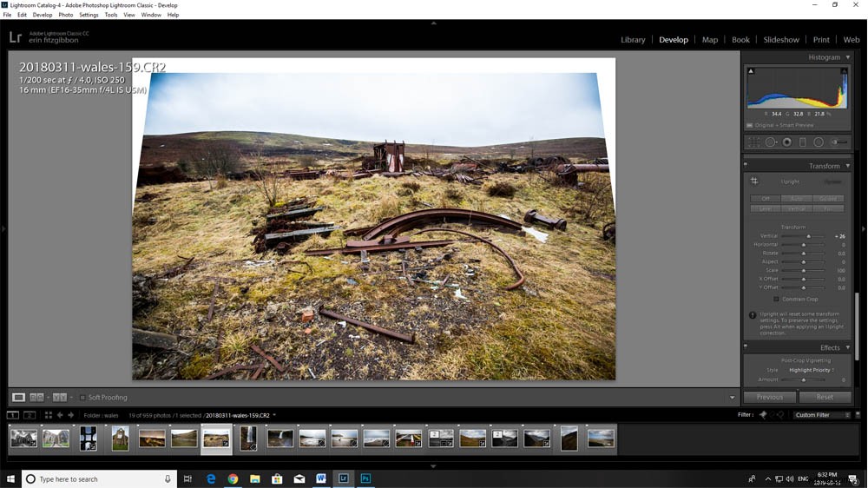Open the Settings menu

pyautogui.click(x=89, y=15)
